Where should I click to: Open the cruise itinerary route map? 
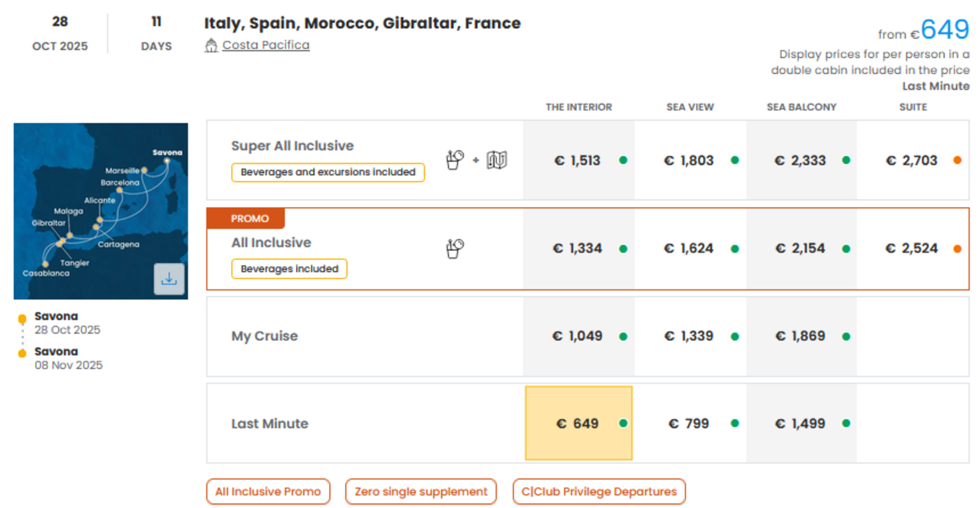(x=89, y=203)
